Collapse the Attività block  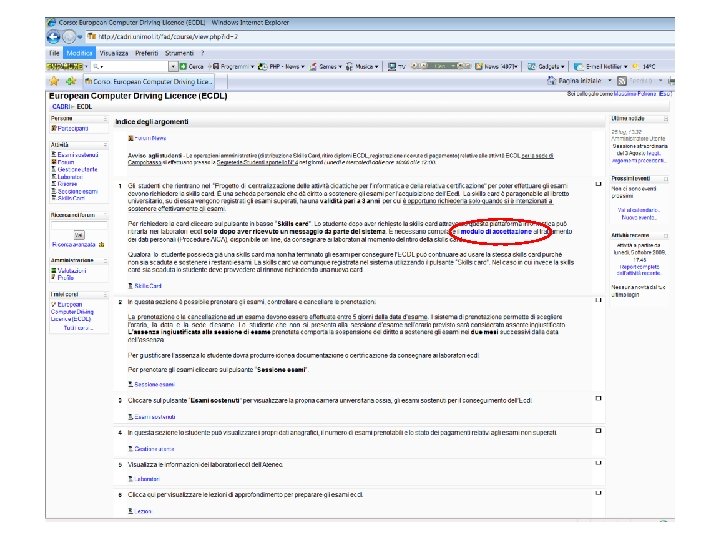coord(105,145)
